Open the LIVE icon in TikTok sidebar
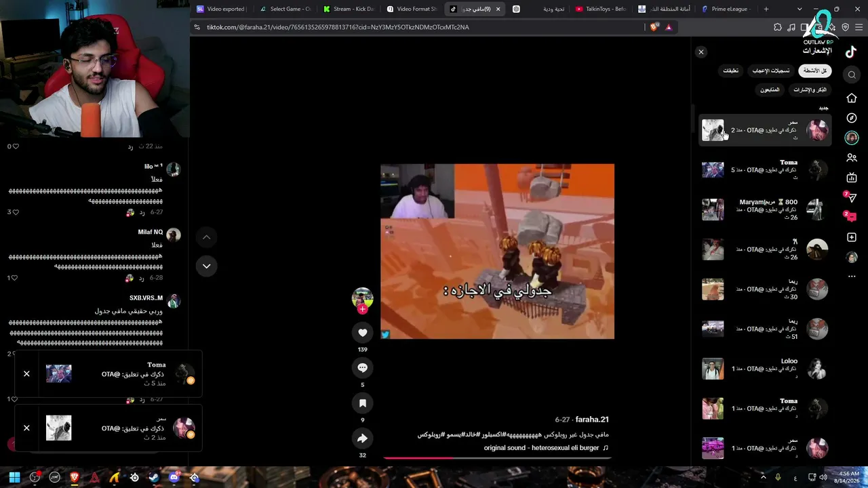 [852, 178]
